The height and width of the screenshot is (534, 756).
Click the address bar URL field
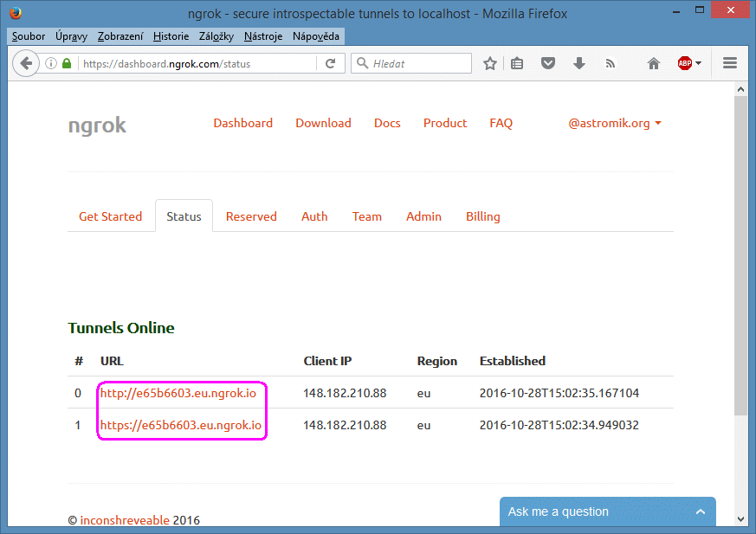pyautogui.click(x=197, y=64)
